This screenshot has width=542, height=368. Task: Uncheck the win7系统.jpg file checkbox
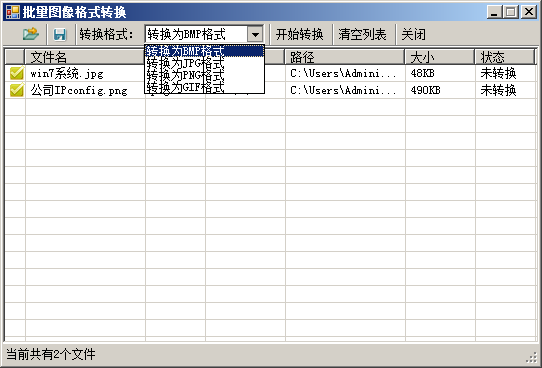[16, 73]
